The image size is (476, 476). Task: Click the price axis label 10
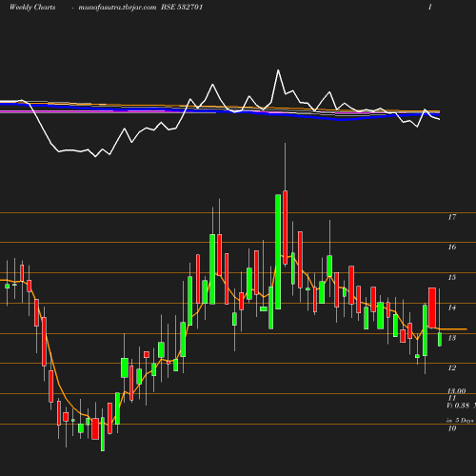[452, 428]
